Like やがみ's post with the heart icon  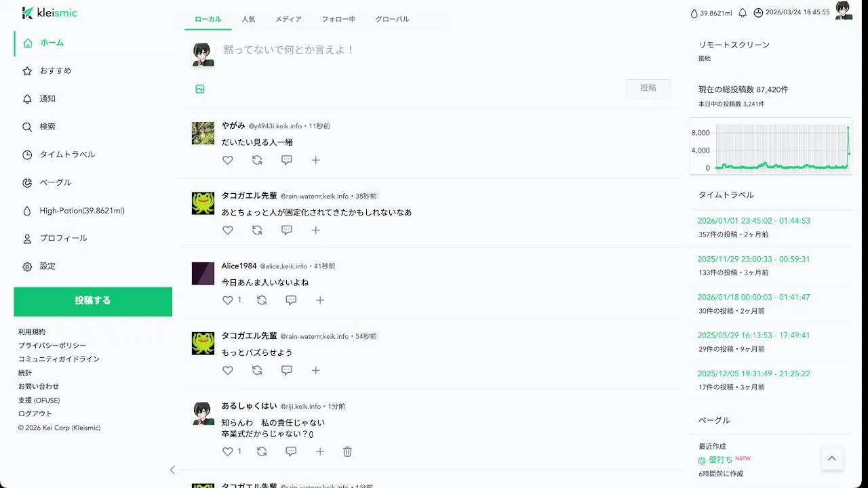(228, 160)
